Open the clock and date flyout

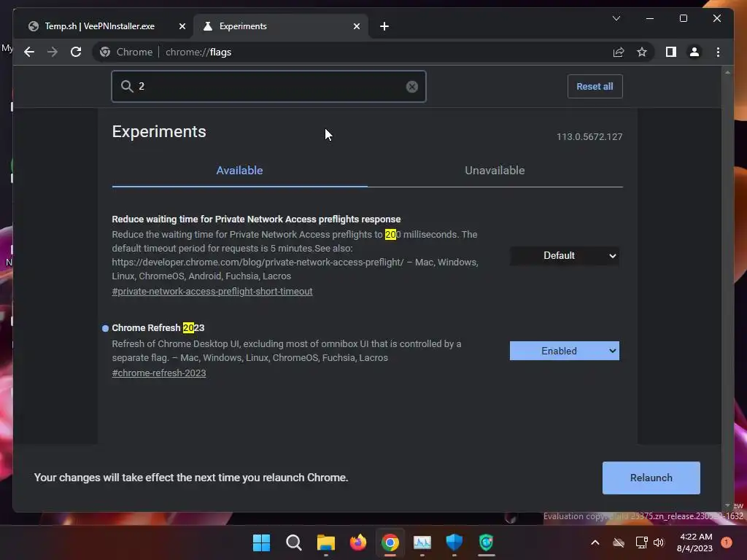tap(694, 542)
